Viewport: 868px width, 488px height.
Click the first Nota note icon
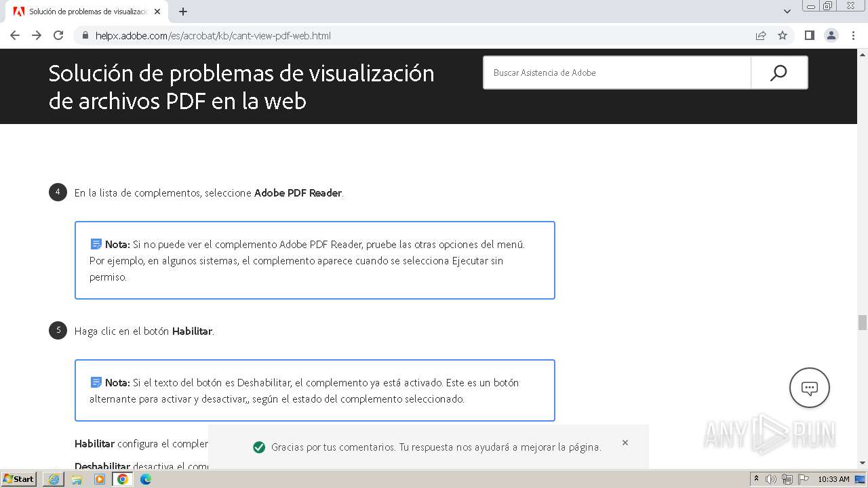96,244
